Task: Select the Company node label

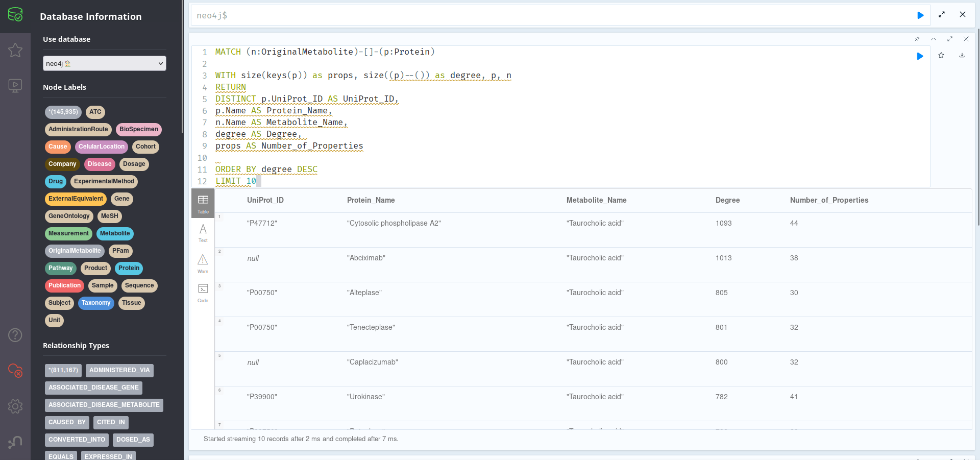Action: 62,164
